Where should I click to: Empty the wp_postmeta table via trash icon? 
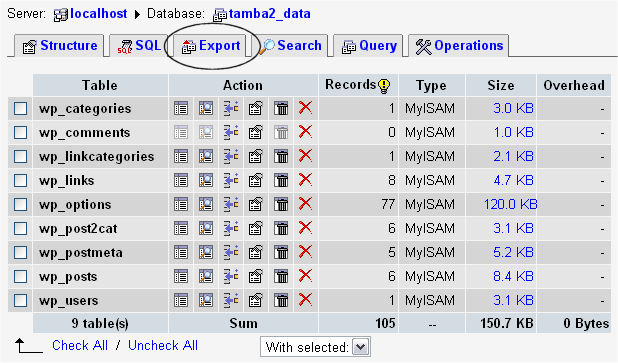[281, 253]
